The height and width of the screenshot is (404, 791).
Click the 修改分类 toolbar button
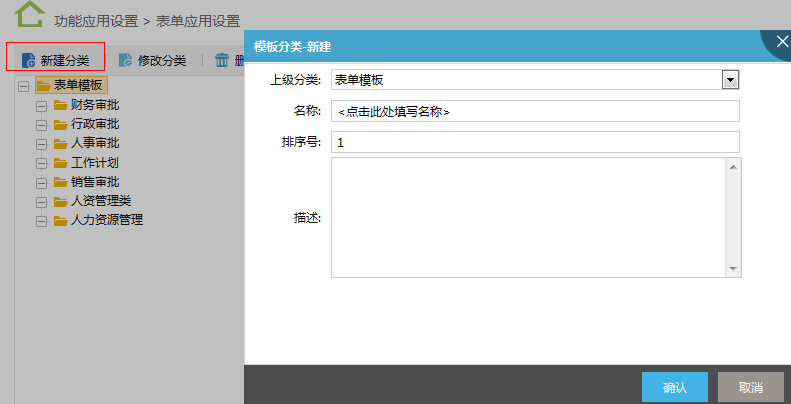tap(152, 60)
